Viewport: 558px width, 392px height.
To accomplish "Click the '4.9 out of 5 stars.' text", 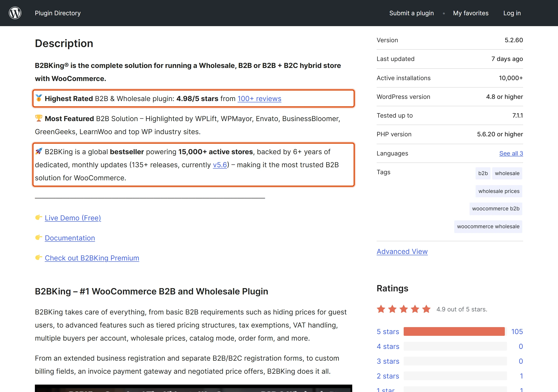I will coord(461,309).
